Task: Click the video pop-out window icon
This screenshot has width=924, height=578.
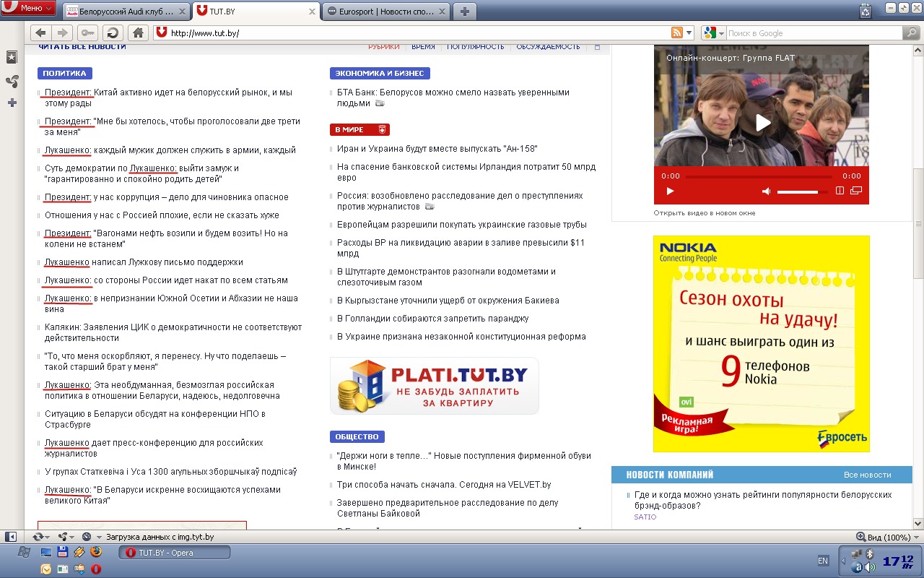Action: pos(856,191)
